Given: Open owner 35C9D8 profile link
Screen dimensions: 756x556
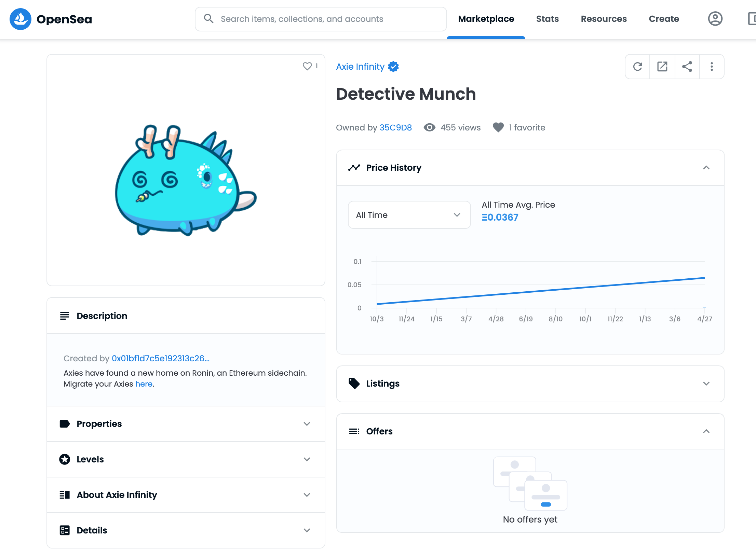Looking at the screenshot, I should tap(395, 127).
